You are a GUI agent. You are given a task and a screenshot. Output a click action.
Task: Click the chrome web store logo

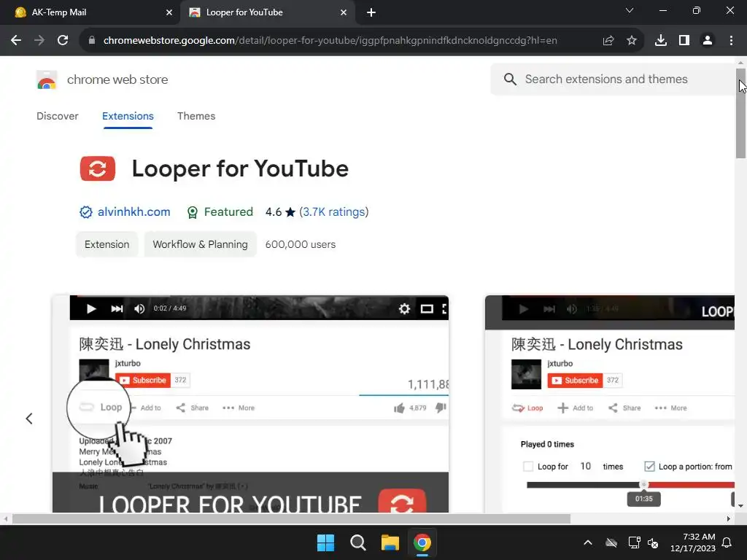[47, 79]
